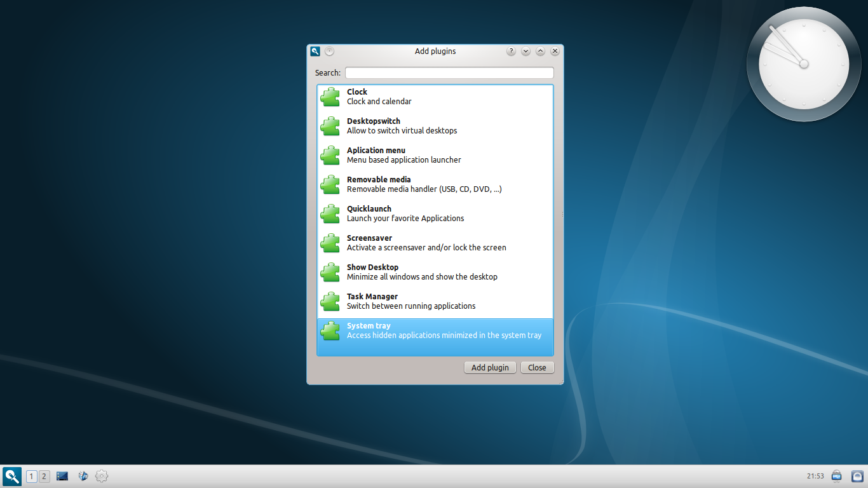Viewport: 868px width, 488px height.
Task: Toggle the keep-on-all-desktops pin button in the titlebar
Action: tap(329, 51)
